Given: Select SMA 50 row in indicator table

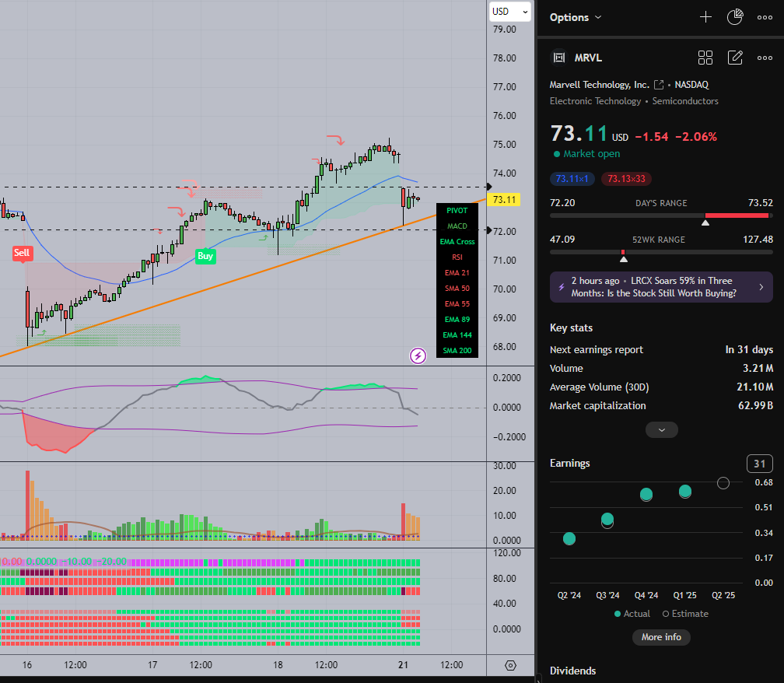Looking at the screenshot, I should [457, 288].
